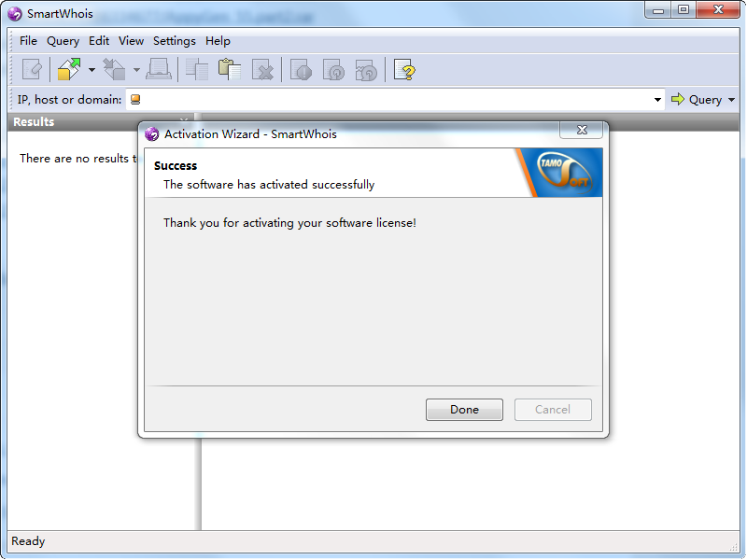This screenshot has width=747, height=560.
Task: Open the IP, host or domain history dropdown
Action: point(657,100)
